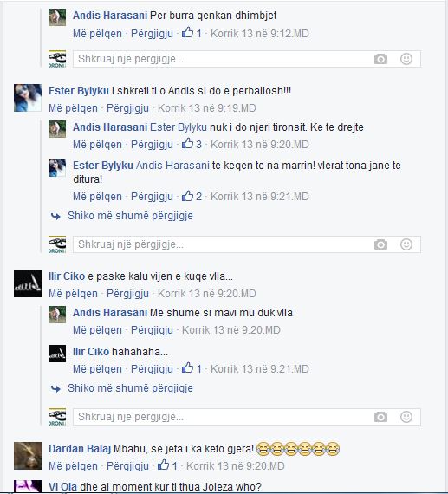448x494 pixels.
Task: Click thumbs-up count with 3 likes on Andis reply
Action: [192, 144]
